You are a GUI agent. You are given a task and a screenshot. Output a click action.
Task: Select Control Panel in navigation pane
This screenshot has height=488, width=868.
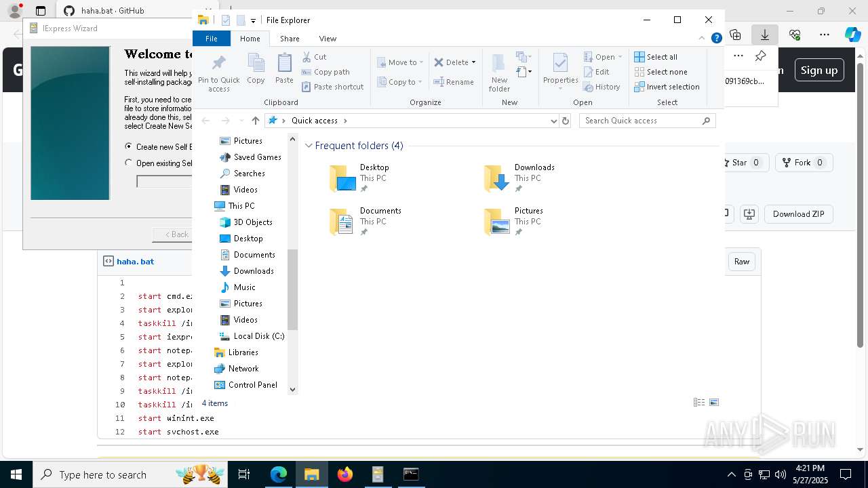(x=245, y=385)
